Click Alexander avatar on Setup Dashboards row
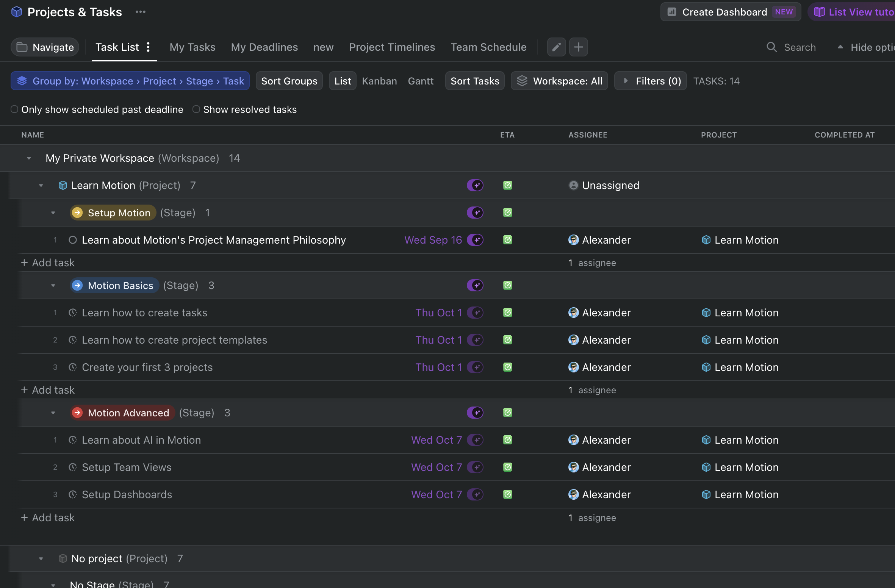Image resolution: width=895 pixels, height=588 pixels. tap(574, 494)
